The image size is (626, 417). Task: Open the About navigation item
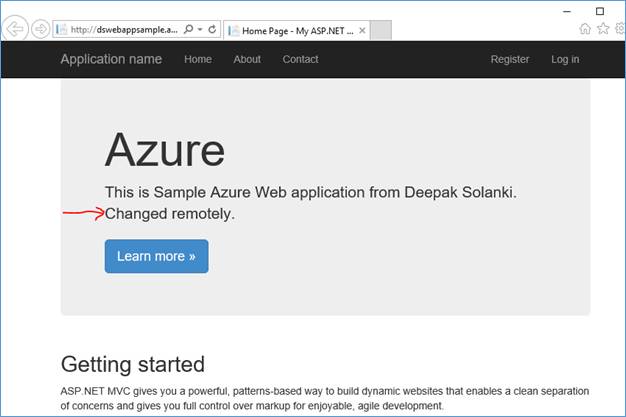coord(247,59)
